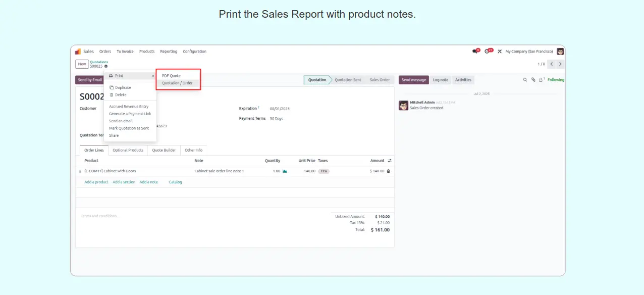Click the gear actions icon beside S00025
644x295 pixels.
pyautogui.click(x=106, y=66)
